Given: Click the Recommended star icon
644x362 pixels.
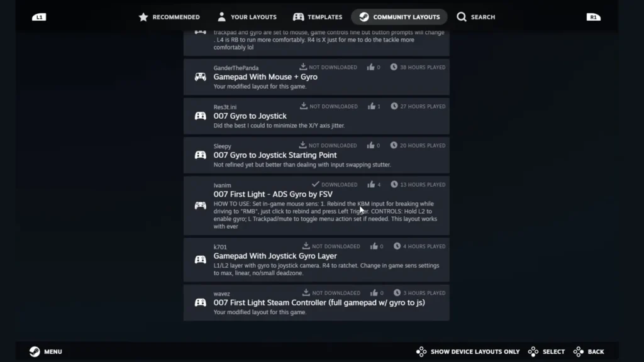Looking at the screenshot, I should pos(143,17).
